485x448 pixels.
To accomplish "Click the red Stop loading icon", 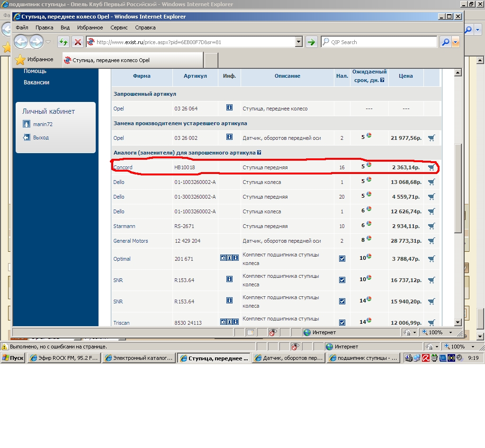I will (78, 42).
